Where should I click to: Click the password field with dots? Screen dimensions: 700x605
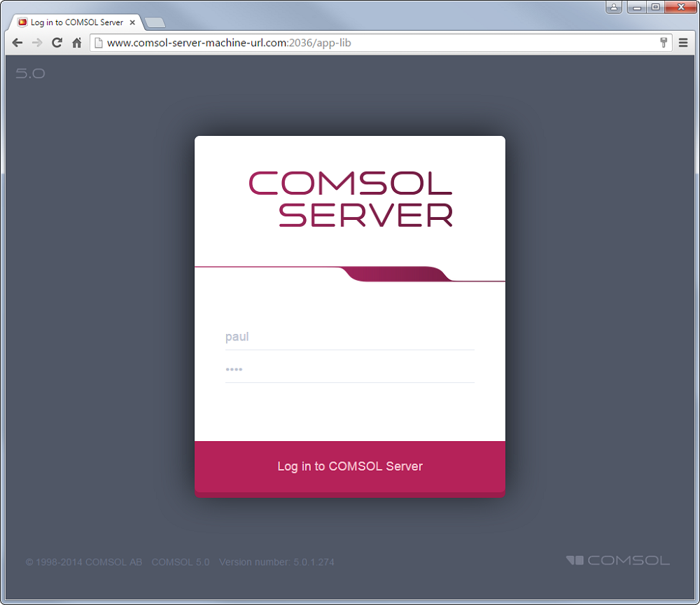click(x=349, y=370)
